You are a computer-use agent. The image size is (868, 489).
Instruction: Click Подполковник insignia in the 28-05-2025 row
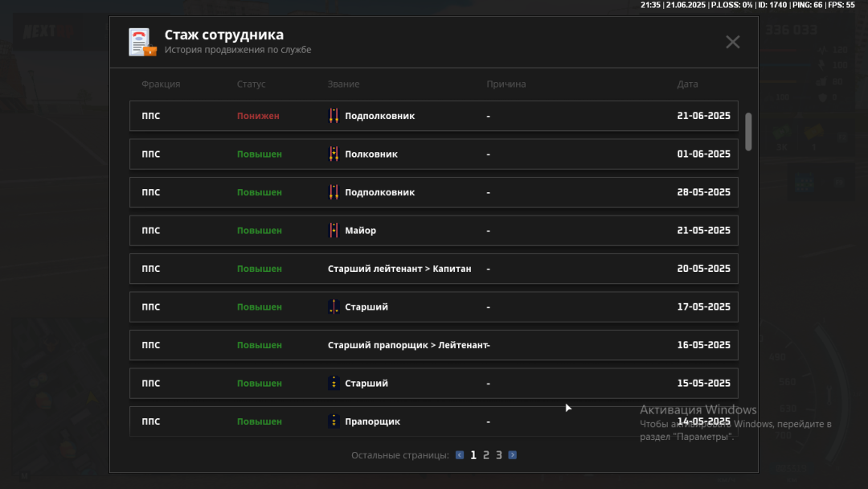click(x=334, y=192)
